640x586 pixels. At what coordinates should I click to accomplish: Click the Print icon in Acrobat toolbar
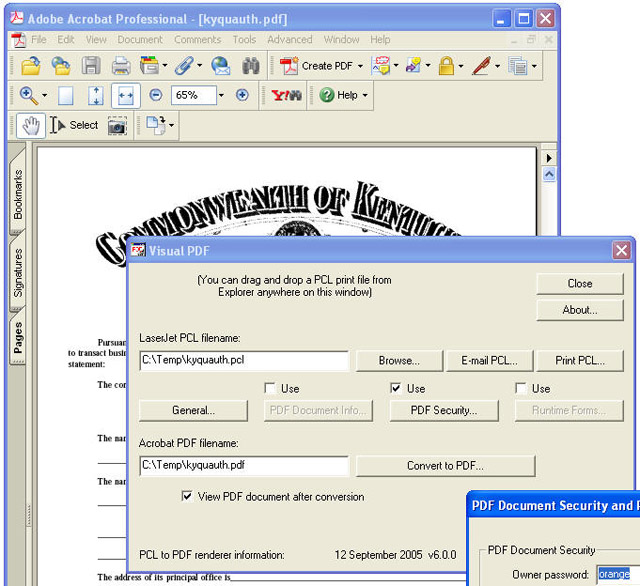(121, 66)
